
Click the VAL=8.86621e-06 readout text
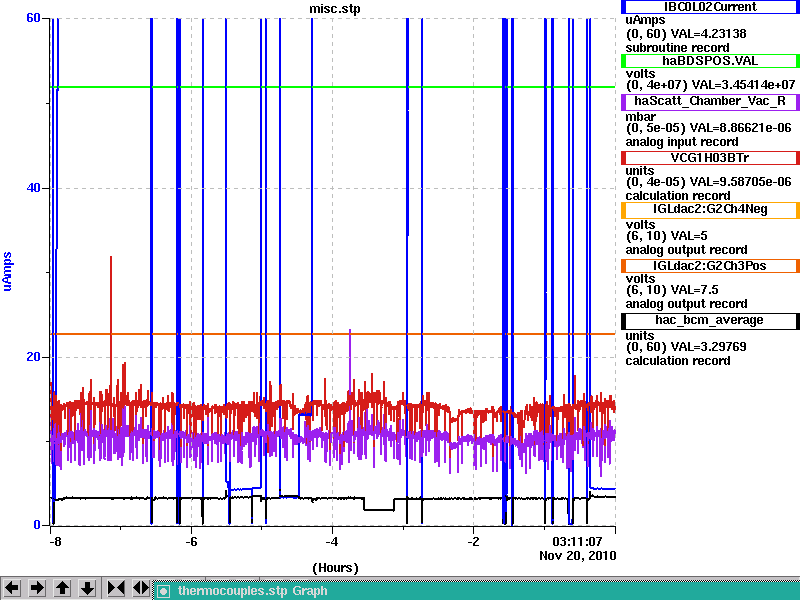coord(740,128)
